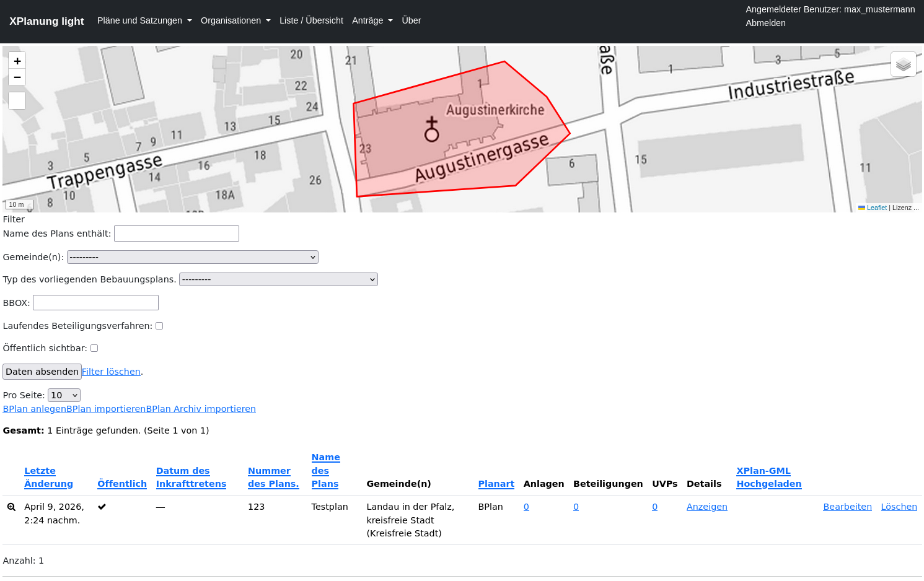Image resolution: width=924 pixels, height=581 pixels.
Task: Open the Gemeinde(n) dropdown
Action: click(192, 257)
